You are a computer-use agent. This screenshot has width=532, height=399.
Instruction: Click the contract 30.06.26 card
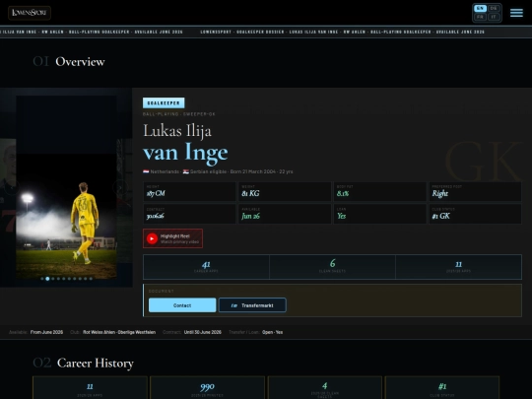tap(189, 214)
